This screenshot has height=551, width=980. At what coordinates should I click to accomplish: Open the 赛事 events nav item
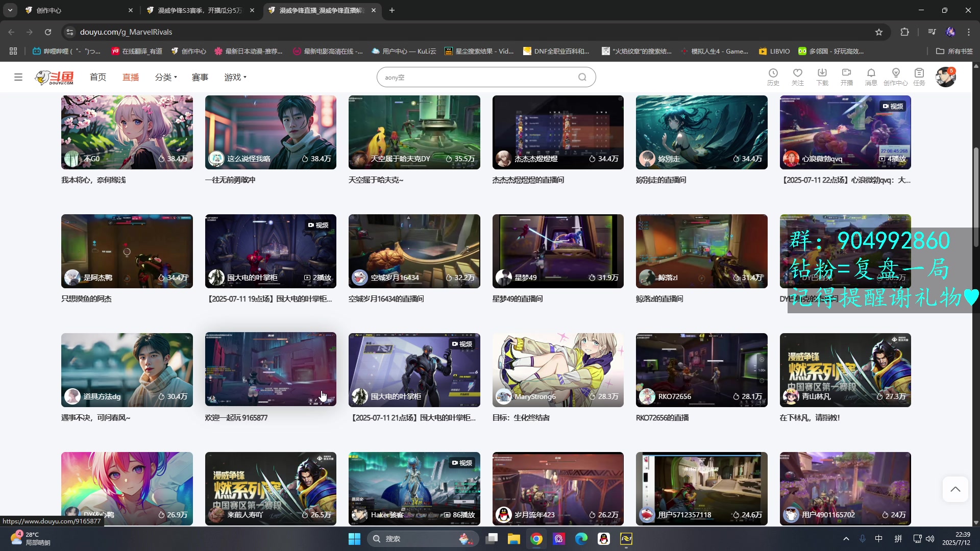tap(200, 77)
